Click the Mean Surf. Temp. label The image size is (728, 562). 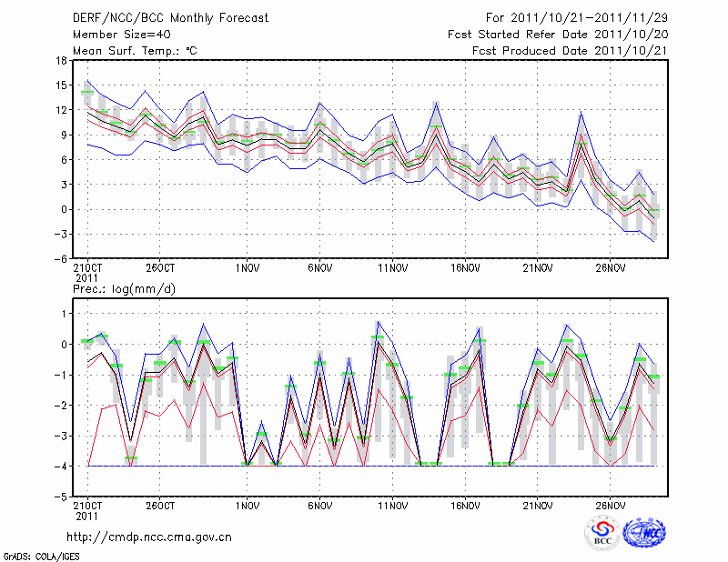(x=135, y=51)
